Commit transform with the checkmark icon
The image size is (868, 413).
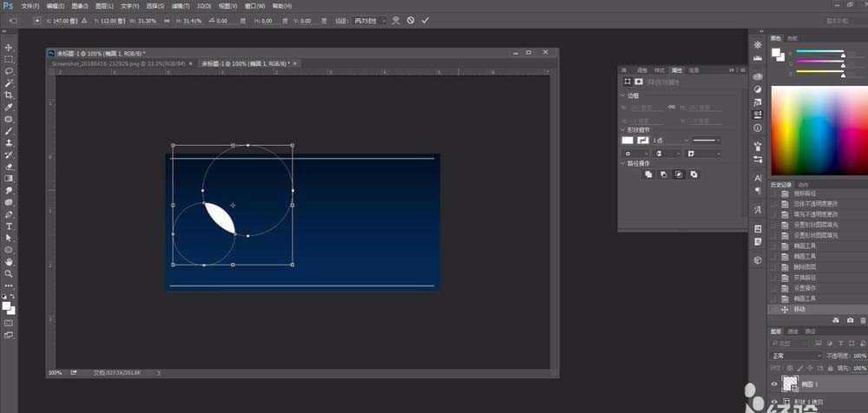point(425,19)
